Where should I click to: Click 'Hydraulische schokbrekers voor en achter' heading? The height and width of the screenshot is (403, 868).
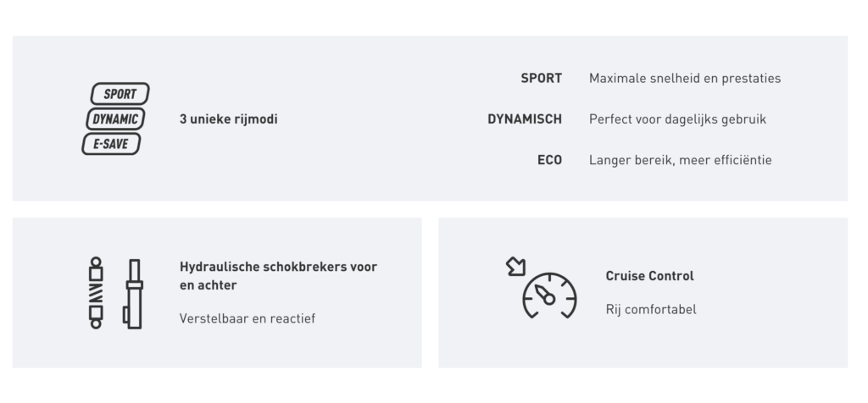278,276
